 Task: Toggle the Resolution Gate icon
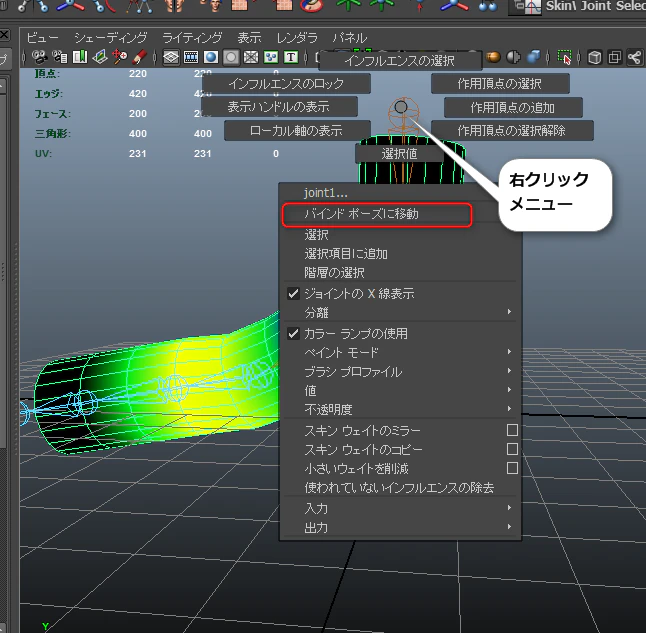pyautogui.click(x=211, y=57)
